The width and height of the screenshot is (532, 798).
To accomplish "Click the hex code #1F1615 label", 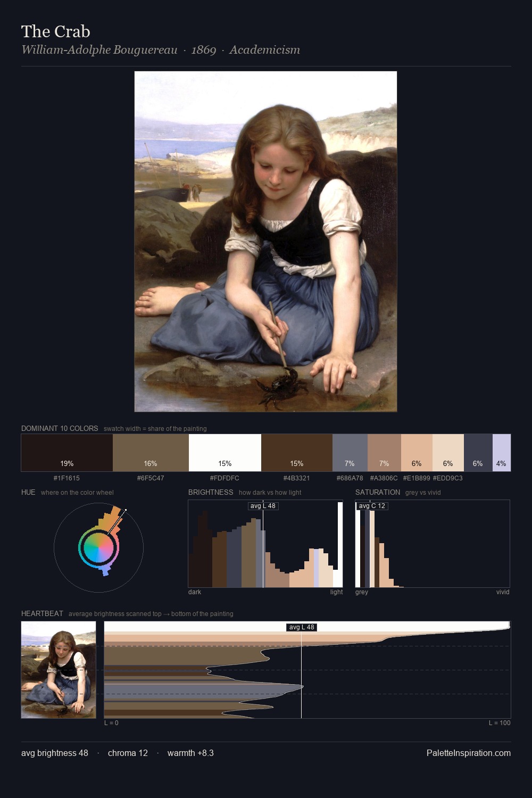I will [66, 478].
